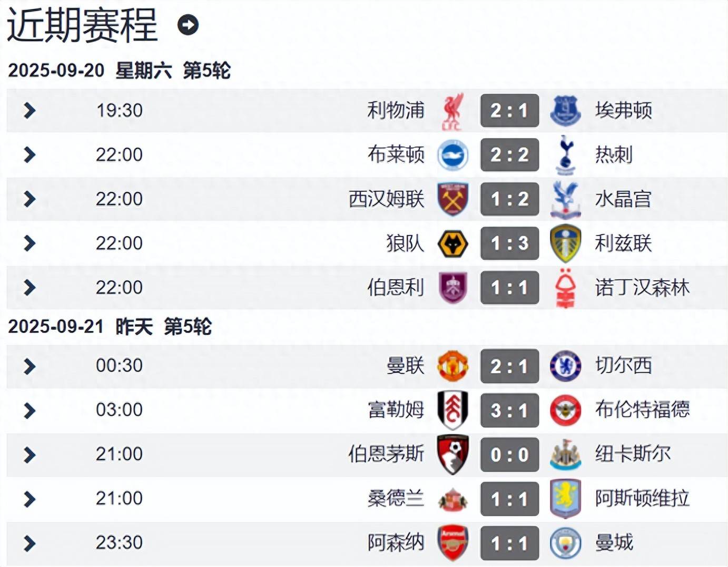Click the Newcastle (纽卡斯尔) club crest
Image resolution: width=728 pixels, height=567 pixels.
click(565, 454)
